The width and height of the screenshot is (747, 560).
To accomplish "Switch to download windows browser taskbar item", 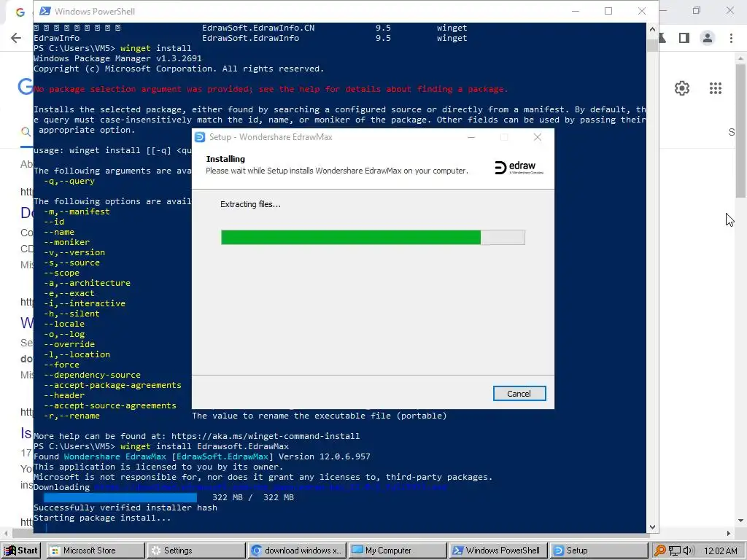I will pyautogui.click(x=297, y=551).
